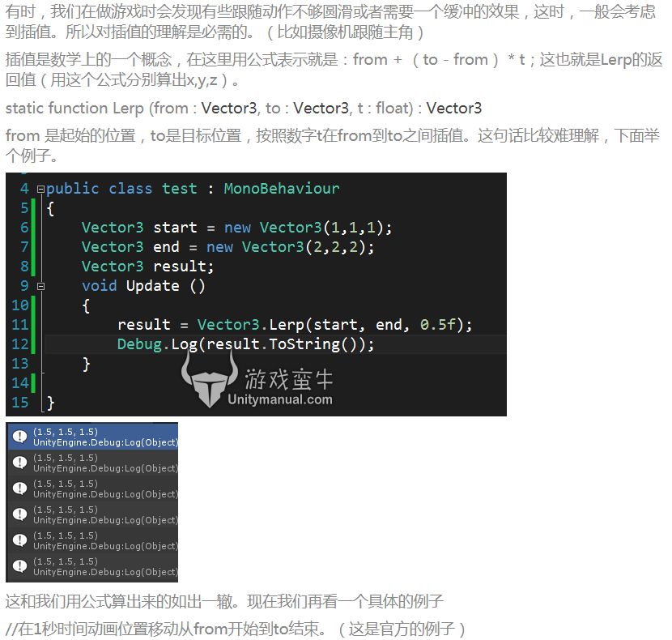Click the warning icon on the fourth console message

pos(19,514)
